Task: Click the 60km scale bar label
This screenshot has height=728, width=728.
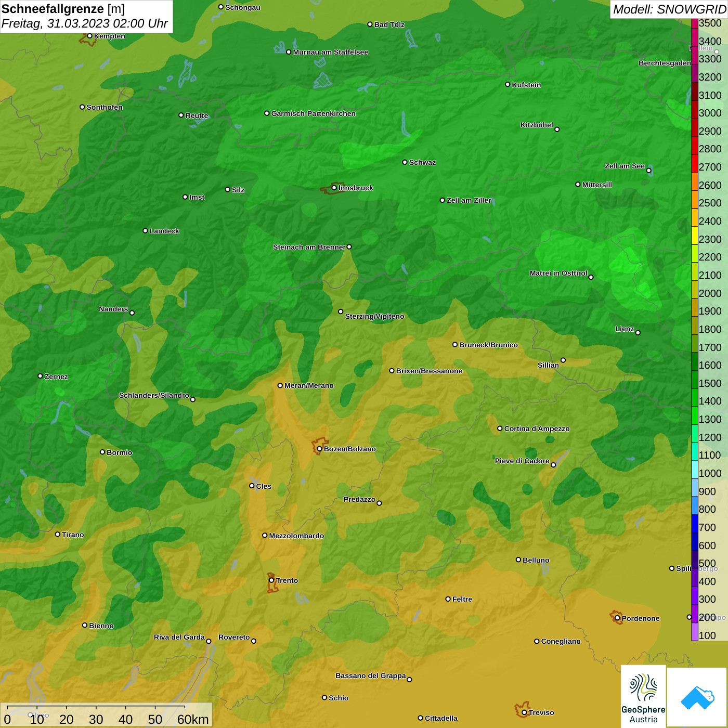Action: (193, 719)
